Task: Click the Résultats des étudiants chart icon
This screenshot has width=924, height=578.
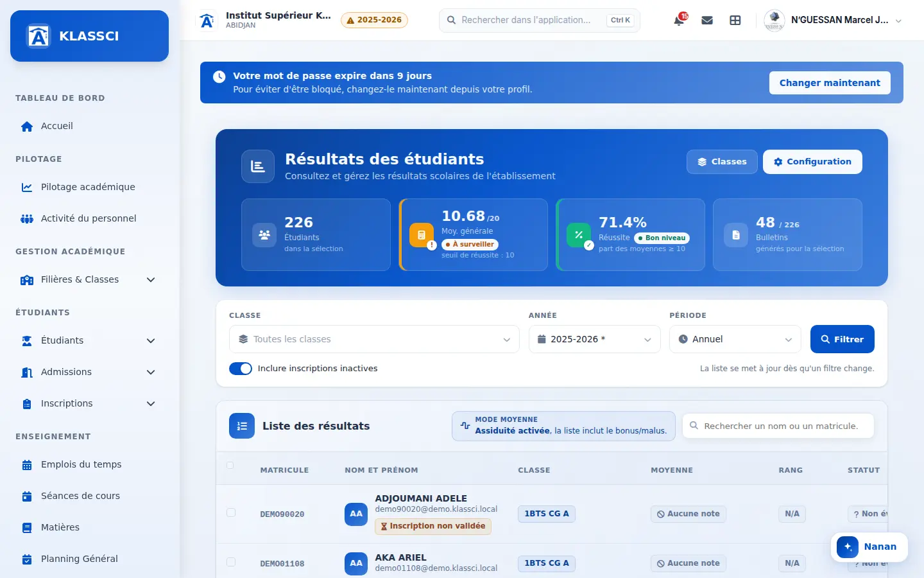Action: [258, 166]
